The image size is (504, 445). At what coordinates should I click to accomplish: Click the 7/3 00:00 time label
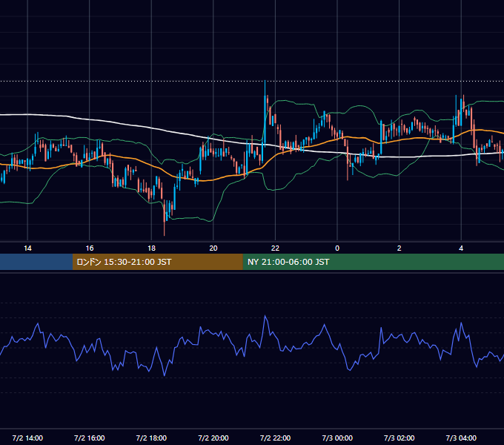point(337,438)
